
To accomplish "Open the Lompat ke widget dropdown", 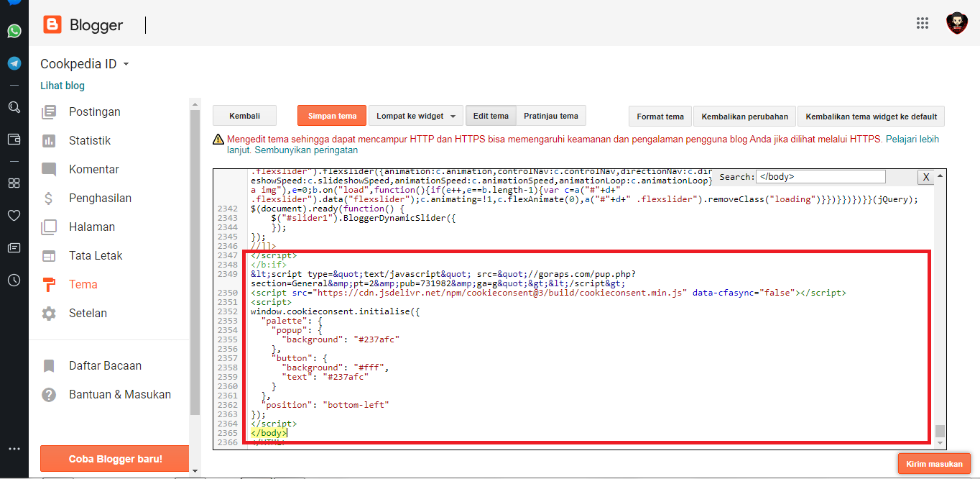I will coord(415,116).
